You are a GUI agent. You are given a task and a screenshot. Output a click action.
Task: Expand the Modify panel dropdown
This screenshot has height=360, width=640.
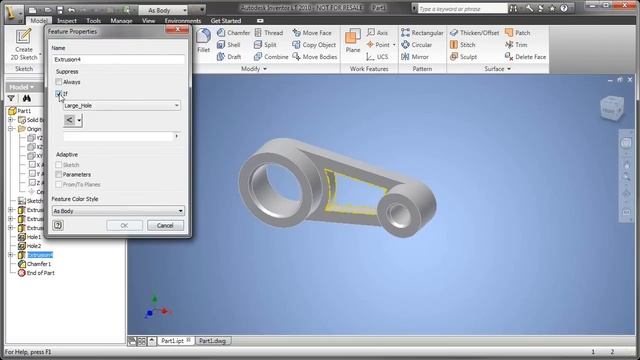254,69
